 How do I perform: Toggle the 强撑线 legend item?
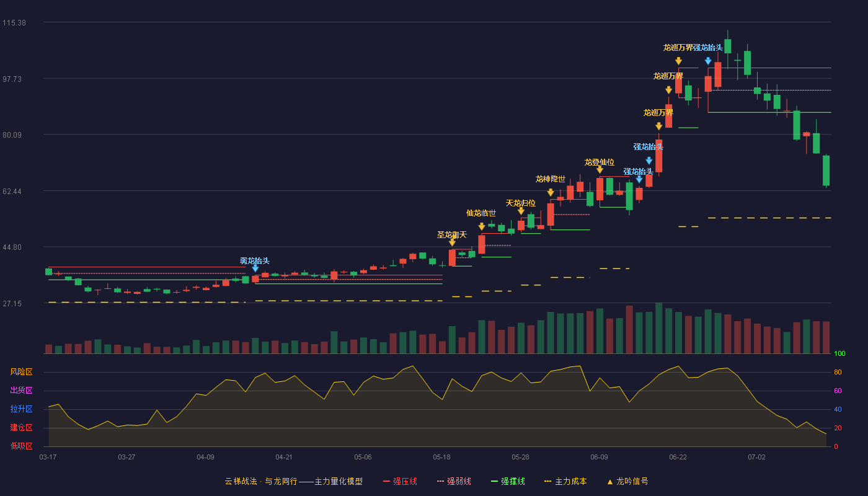(x=508, y=481)
